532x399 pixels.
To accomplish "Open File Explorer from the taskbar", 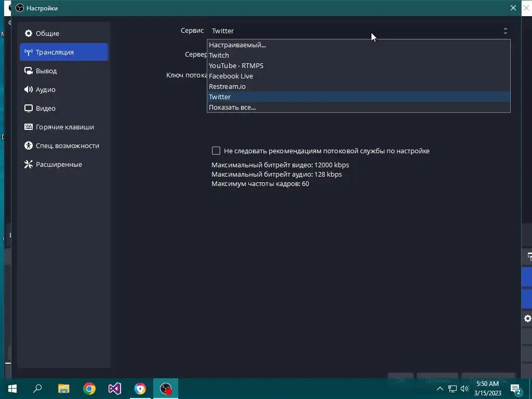I will (63, 389).
